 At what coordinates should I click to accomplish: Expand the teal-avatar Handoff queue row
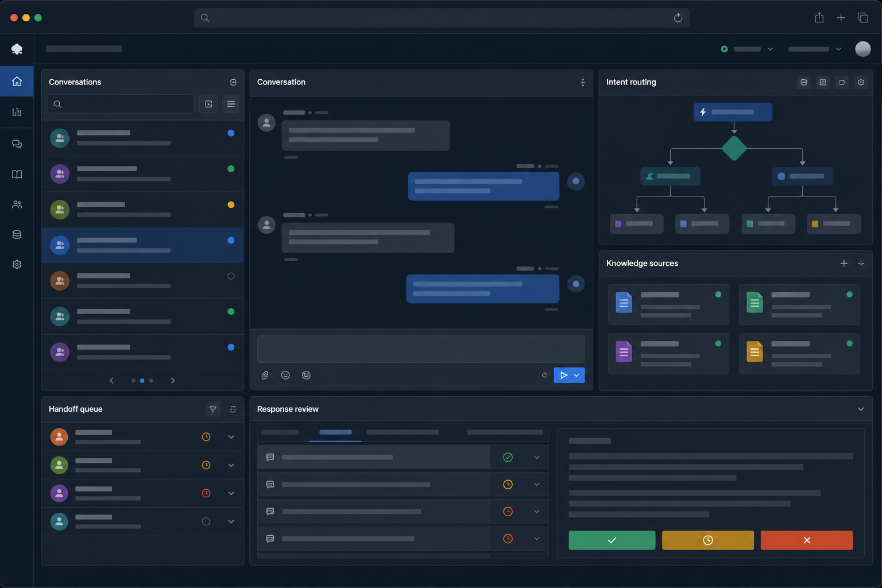[x=231, y=521]
